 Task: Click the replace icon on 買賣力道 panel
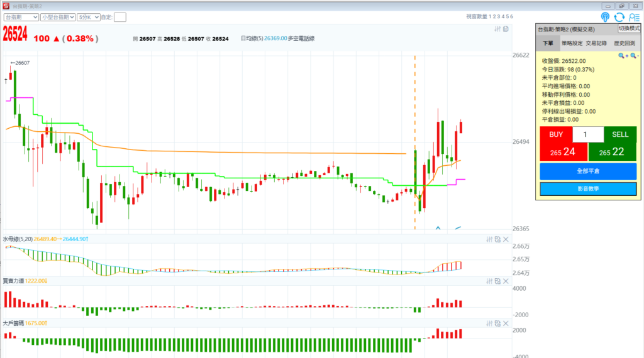coord(497,281)
